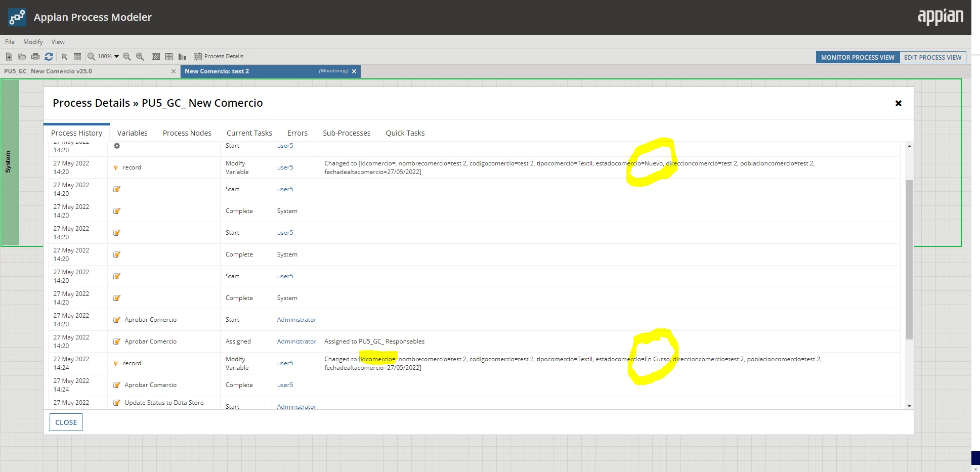Click the record variable icon in the 14:20 row
This screenshot has height=472, width=980.
pos(116,167)
